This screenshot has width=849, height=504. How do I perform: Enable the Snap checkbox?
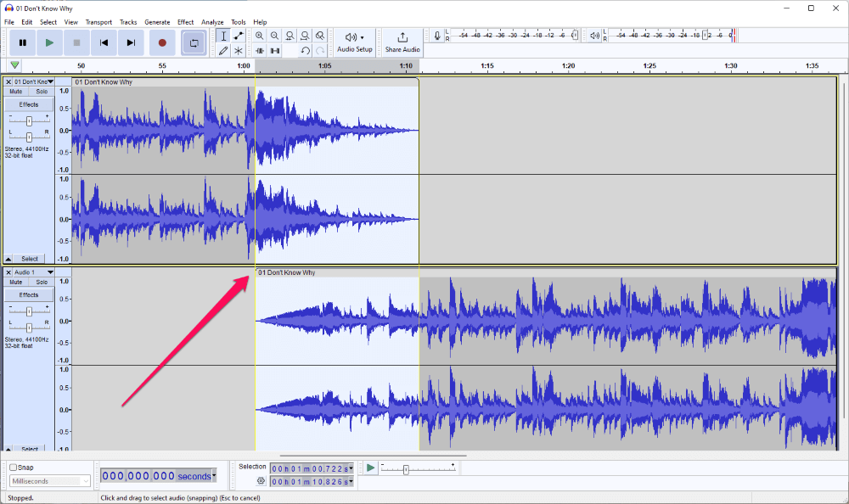tap(14, 468)
